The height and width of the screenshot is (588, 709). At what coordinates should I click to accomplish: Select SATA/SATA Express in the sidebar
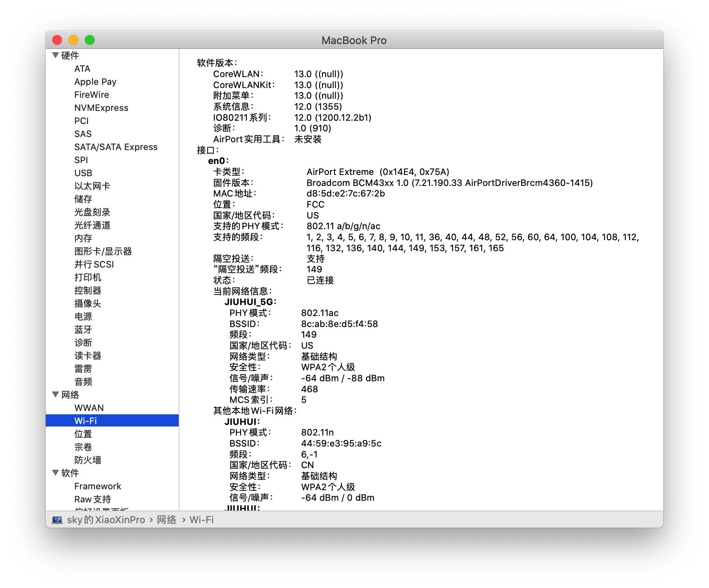click(x=116, y=147)
